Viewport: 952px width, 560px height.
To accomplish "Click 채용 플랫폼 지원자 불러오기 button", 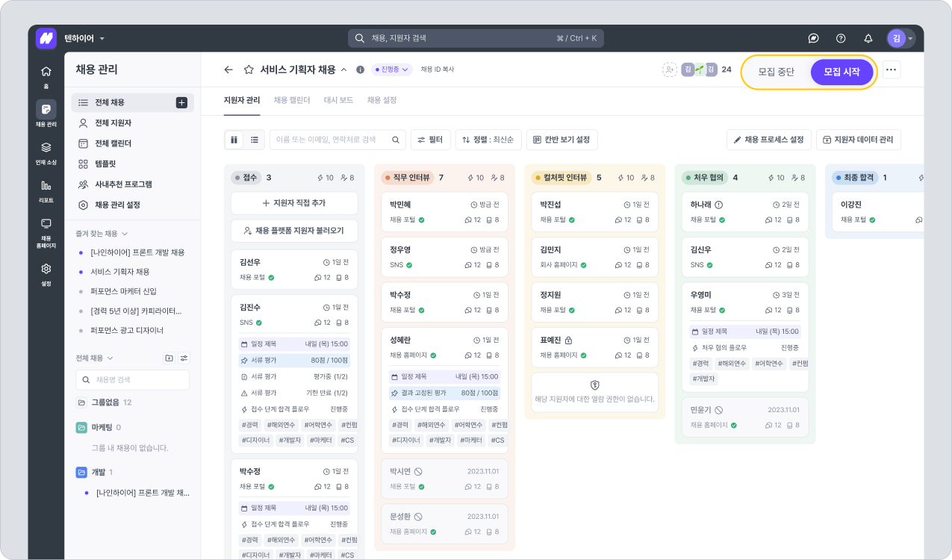I will [294, 231].
